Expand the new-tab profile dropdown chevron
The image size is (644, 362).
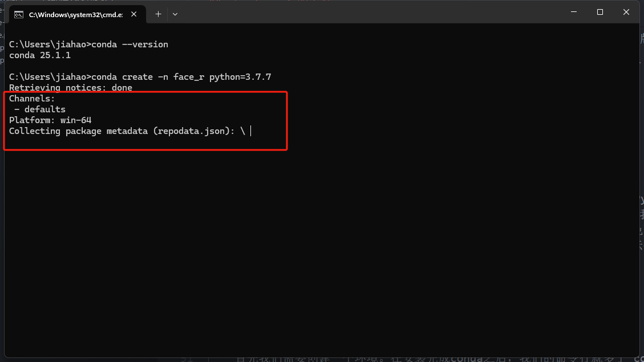click(175, 14)
